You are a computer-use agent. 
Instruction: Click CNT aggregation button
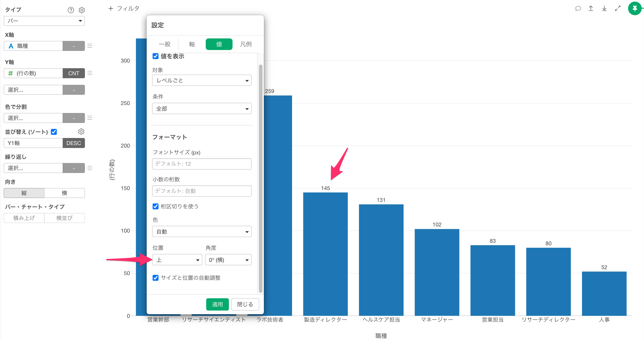74,73
